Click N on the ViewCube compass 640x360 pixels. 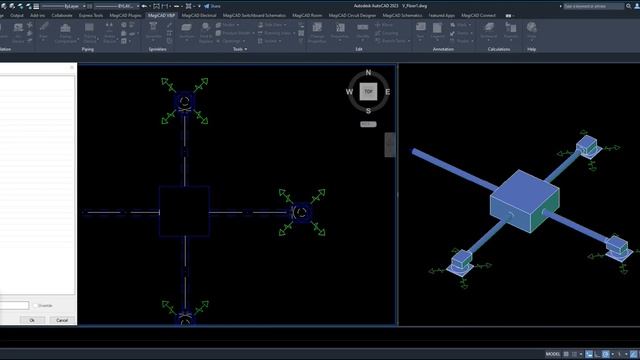pyautogui.click(x=368, y=73)
